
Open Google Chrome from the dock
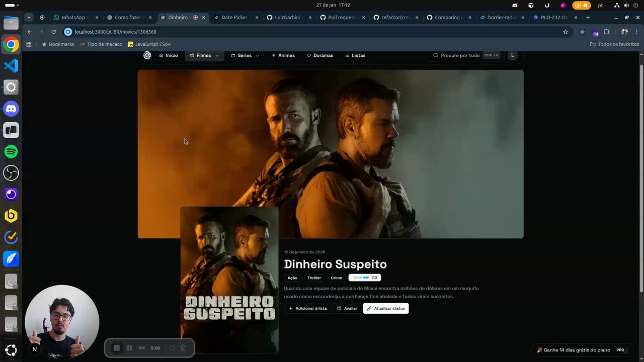(11, 44)
